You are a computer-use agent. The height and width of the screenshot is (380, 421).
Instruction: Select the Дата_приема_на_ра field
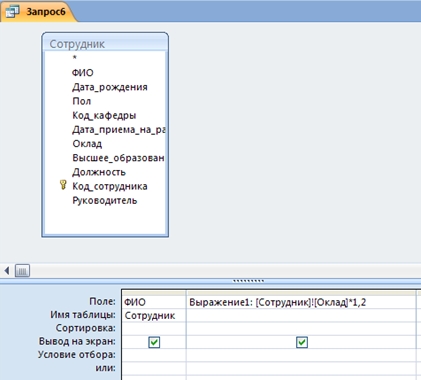[x=118, y=130]
